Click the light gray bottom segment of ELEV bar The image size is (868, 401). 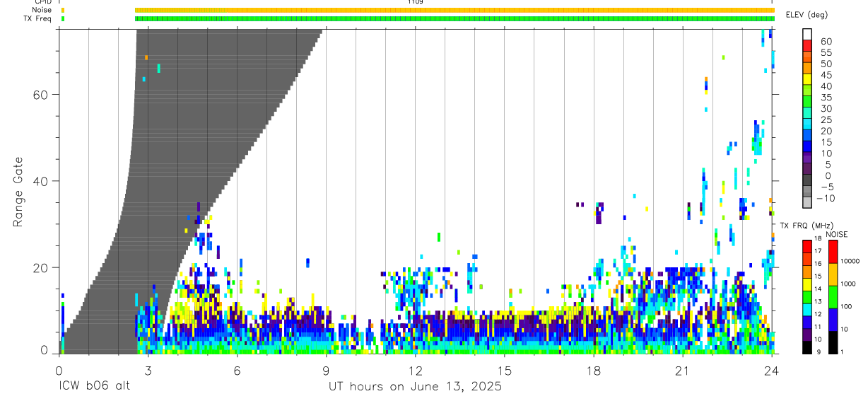pos(807,203)
